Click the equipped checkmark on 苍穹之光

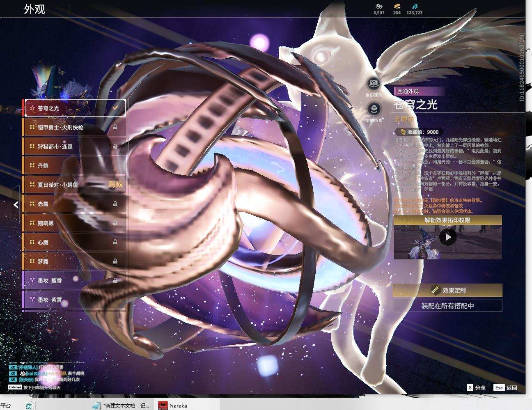tap(116, 108)
